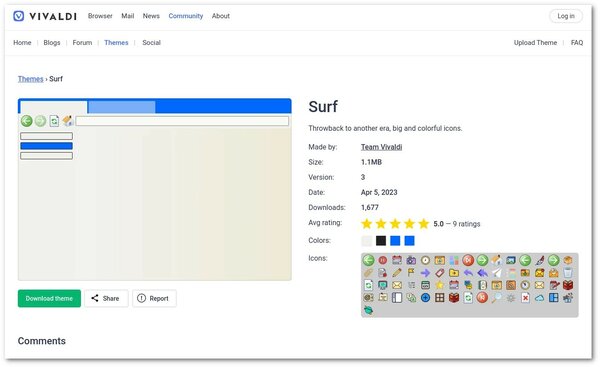Viewport: 600px width, 367px height.
Task: Click the color blocks palette icon
Action: (454, 260)
